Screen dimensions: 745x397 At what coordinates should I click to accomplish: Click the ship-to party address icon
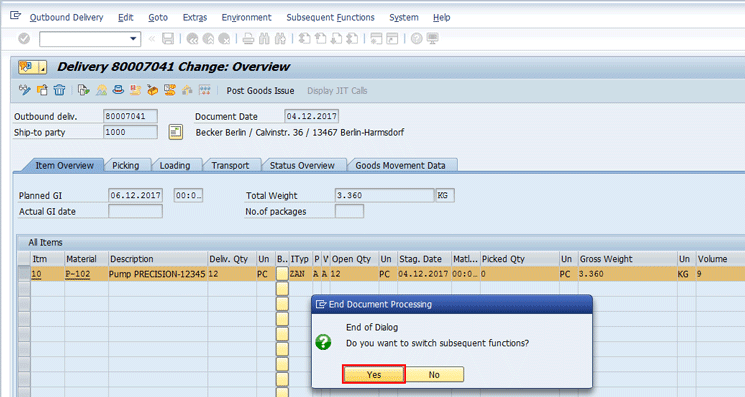[x=176, y=132]
